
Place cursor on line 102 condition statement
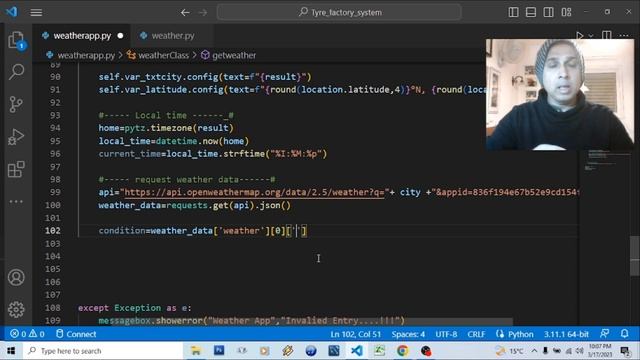[202, 231]
